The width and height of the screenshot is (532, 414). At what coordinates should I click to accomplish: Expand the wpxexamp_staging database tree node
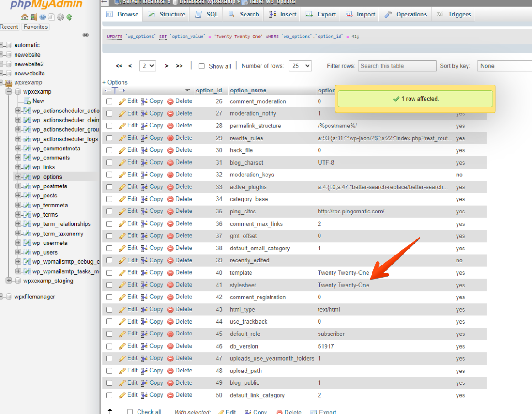(9, 281)
